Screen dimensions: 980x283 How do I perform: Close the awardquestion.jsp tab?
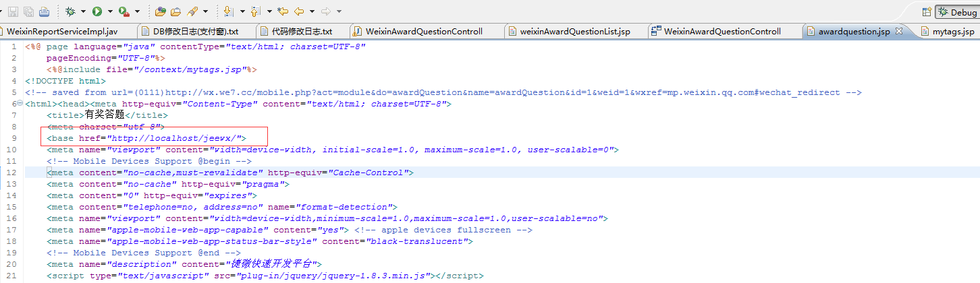click(899, 31)
